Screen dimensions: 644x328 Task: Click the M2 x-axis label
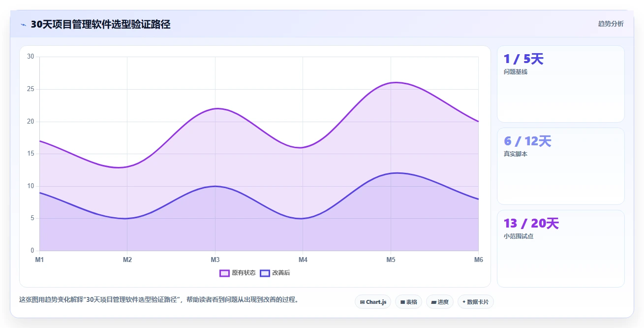(x=127, y=260)
